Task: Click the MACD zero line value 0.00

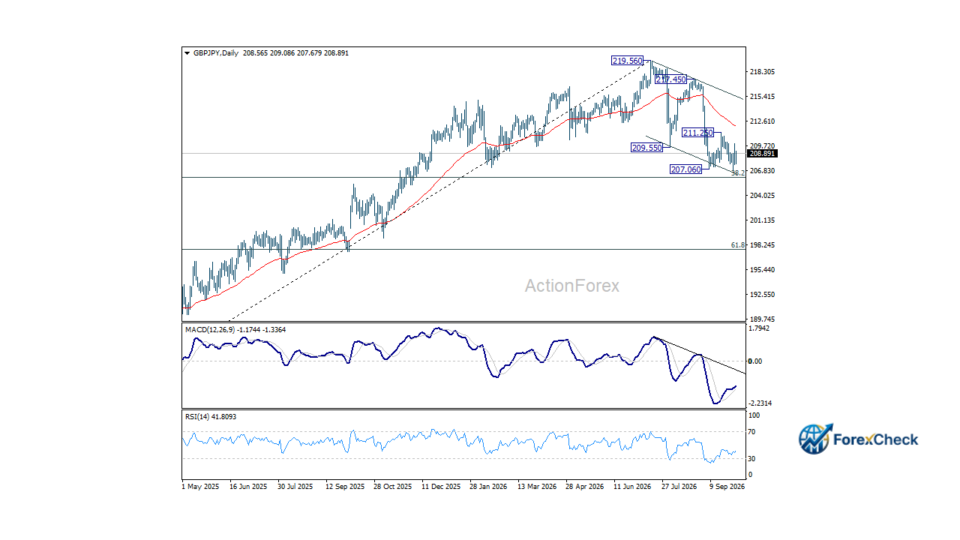Action: (756, 361)
